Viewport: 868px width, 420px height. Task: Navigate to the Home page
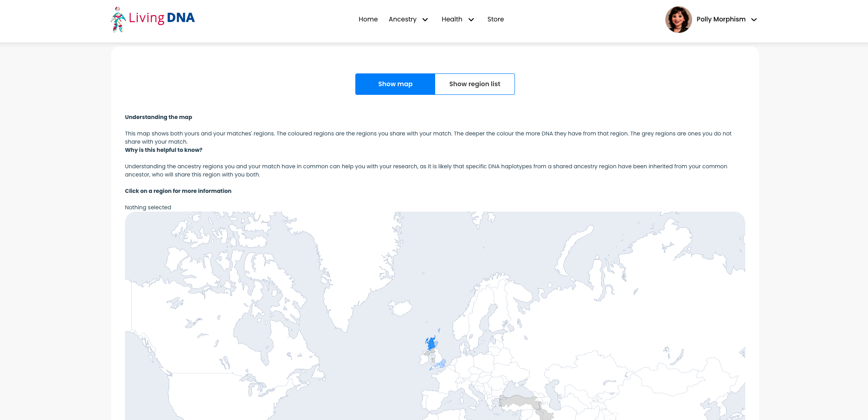pos(368,19)
